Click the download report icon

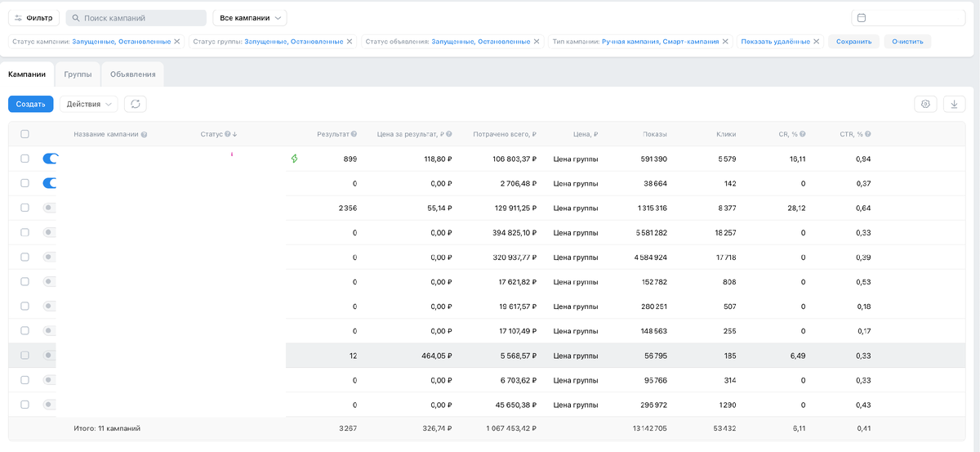pyautogui.click(x=955, y=104)
